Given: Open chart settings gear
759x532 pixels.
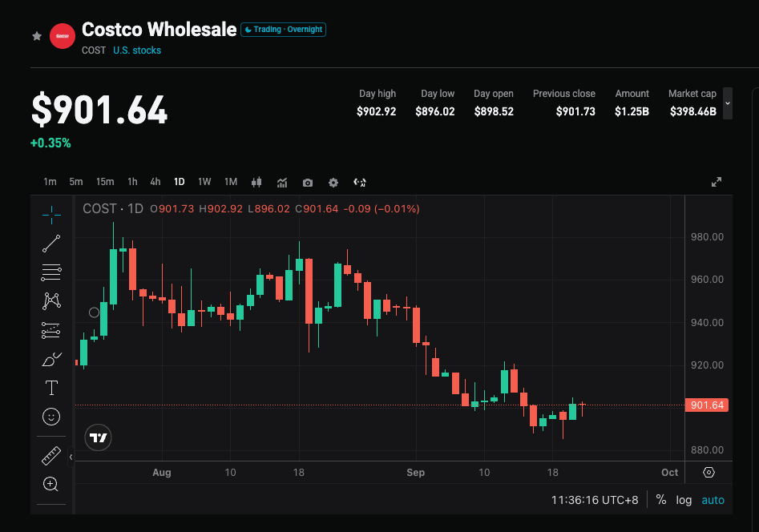Looking at the screenshot, I should click(333, 183).
